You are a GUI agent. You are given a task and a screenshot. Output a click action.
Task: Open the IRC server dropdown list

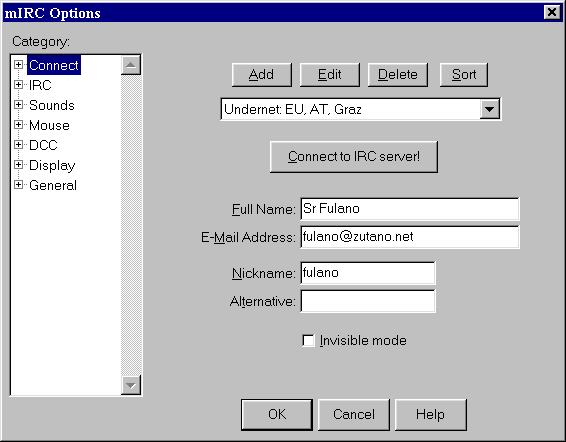pos(489,109)
